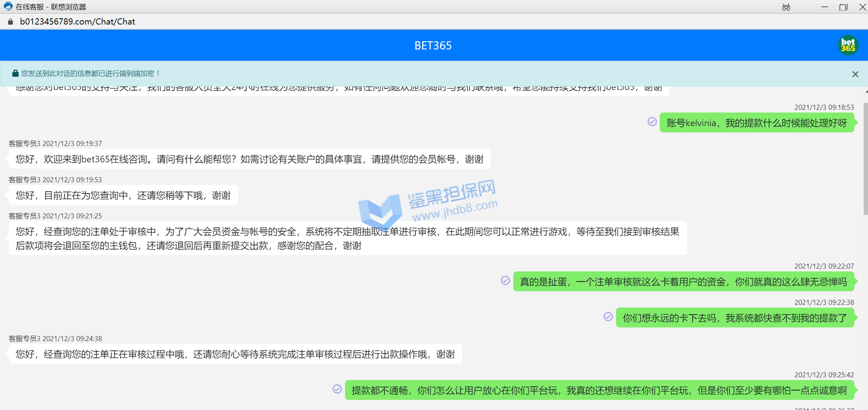Click the padlock icon in address bar
The image size is (868, 410).
pos(11,22)
